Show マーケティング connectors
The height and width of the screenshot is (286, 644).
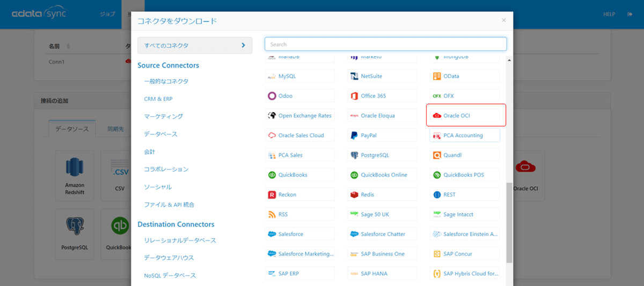pyautogui.click(x=163, y=116)
